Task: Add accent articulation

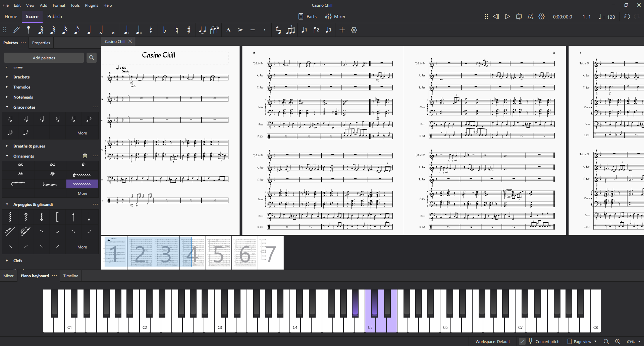Action: pyautogui.click(x=240, y=30)
